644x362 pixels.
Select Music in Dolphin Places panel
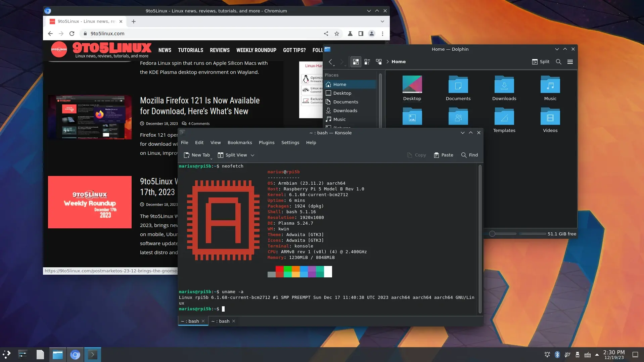(x=350, y=120)
